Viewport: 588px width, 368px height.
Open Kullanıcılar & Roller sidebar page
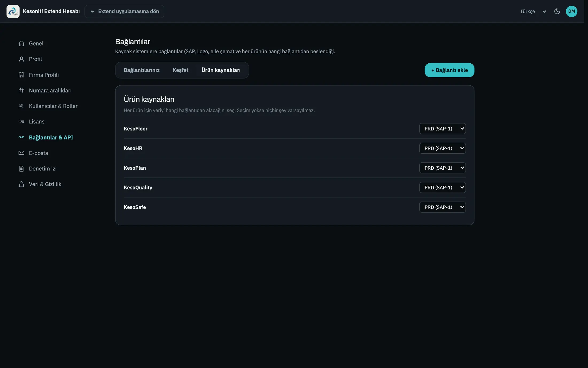click(53, 106)
